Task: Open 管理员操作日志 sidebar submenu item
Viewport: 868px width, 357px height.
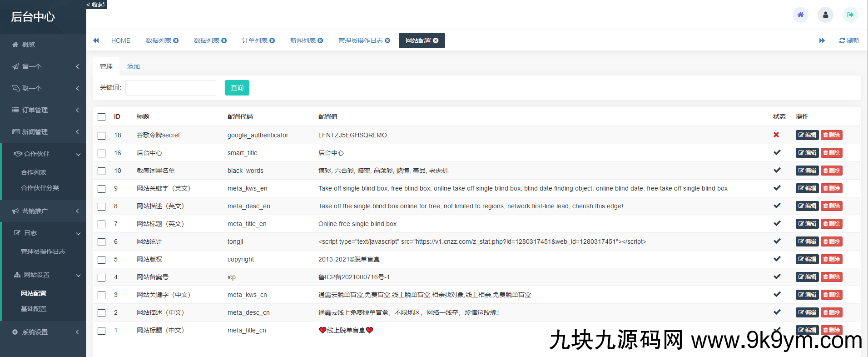Action: point(43,251)
